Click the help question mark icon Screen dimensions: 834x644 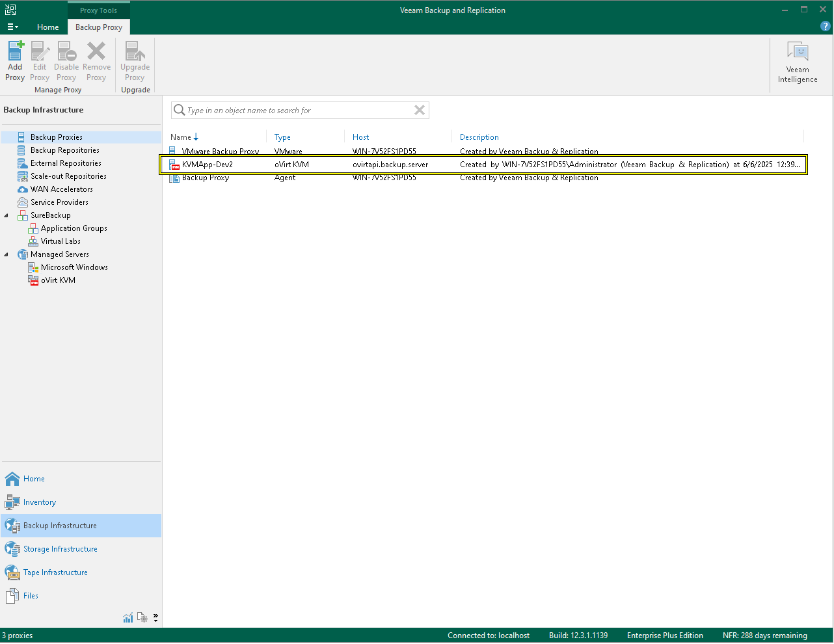click(825, 27)
